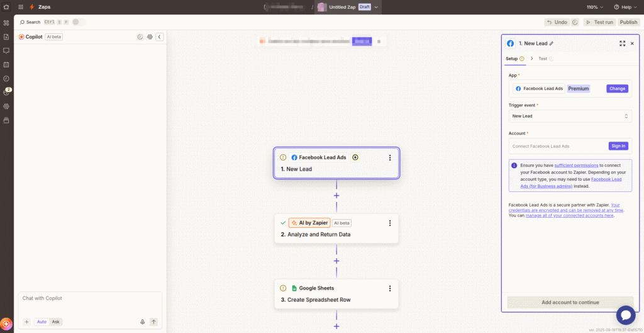
Task: Open the apps grid menu
Action: point(21,7)
